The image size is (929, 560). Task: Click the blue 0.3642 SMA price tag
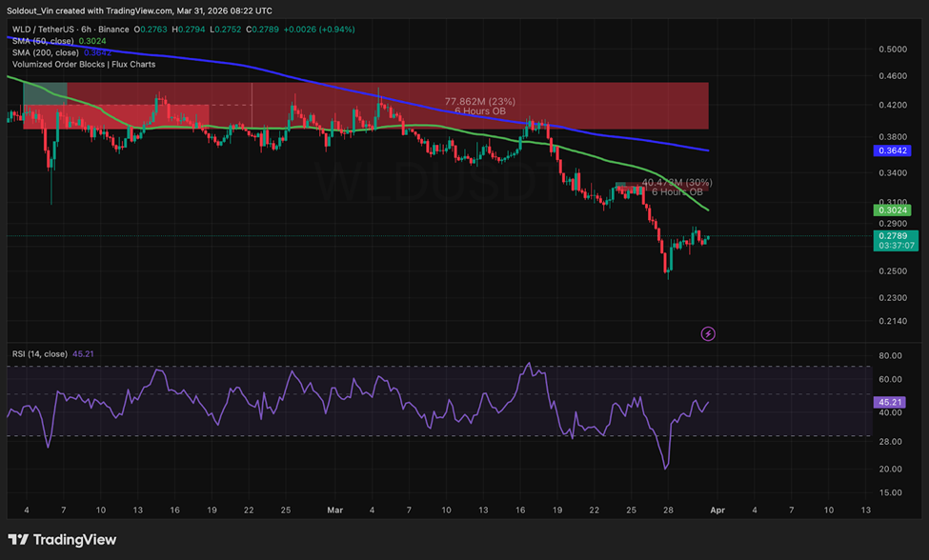(892, 150)
